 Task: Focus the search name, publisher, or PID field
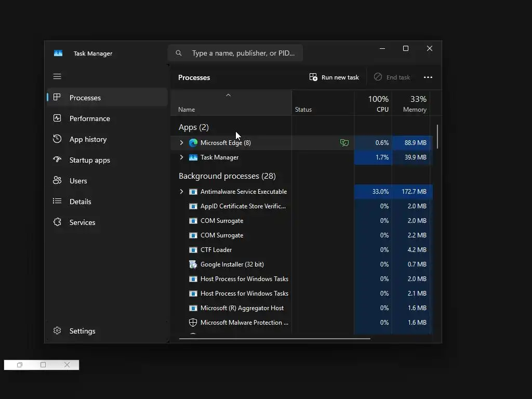point(235,53)
